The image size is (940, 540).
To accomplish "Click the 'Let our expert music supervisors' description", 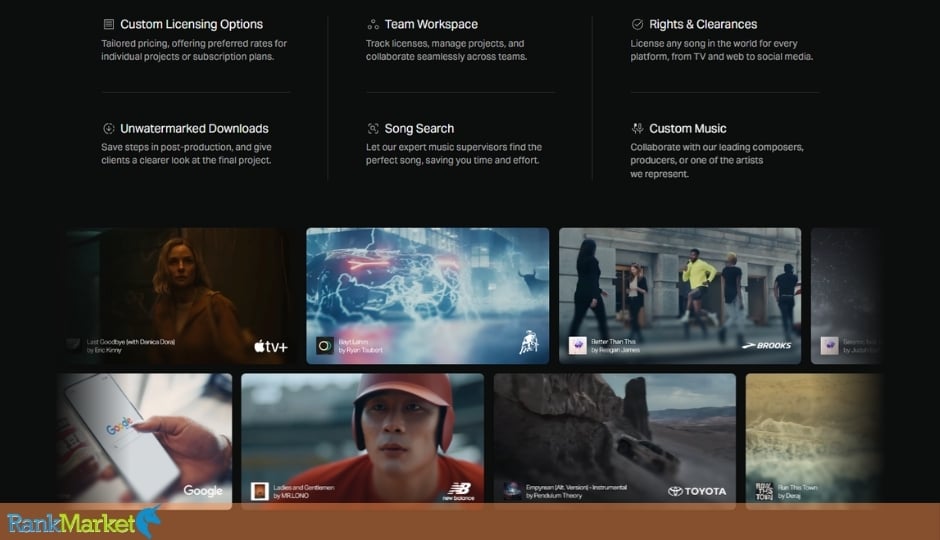I will point(454,153).
